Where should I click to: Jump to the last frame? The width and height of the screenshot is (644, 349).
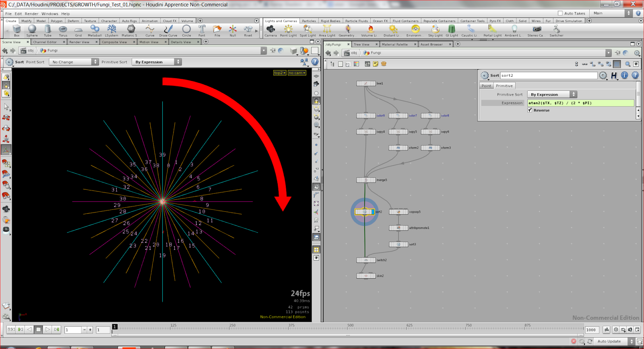57,329
